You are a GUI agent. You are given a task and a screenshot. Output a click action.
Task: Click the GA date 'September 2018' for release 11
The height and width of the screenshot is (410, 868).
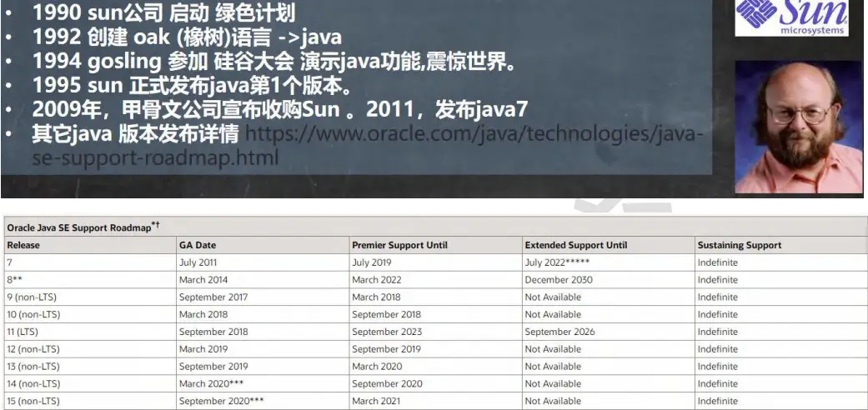(x=213, y=332)
